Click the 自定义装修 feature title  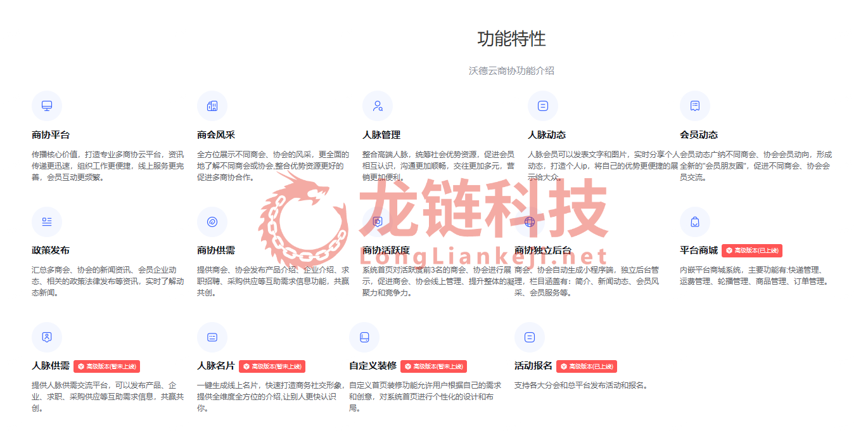[373, 366]
